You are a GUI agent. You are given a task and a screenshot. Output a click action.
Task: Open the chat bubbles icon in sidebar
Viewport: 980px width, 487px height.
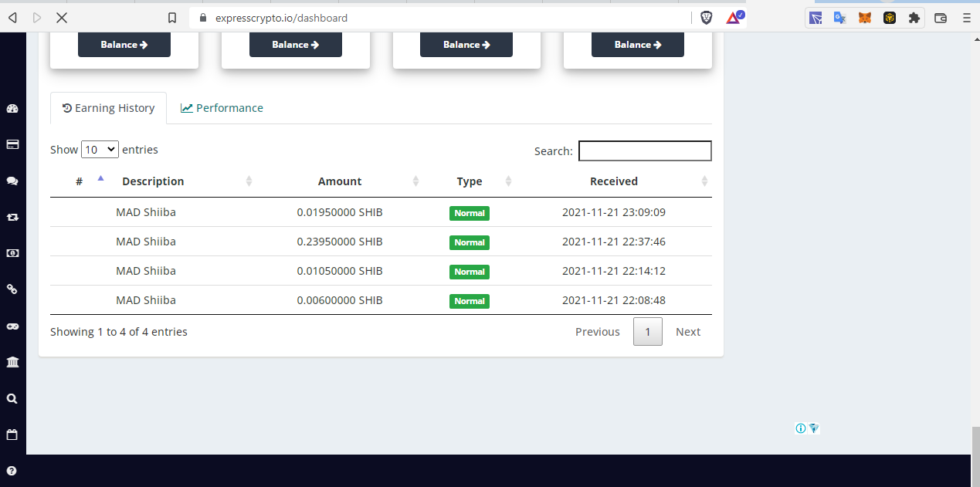coord(12,181)
